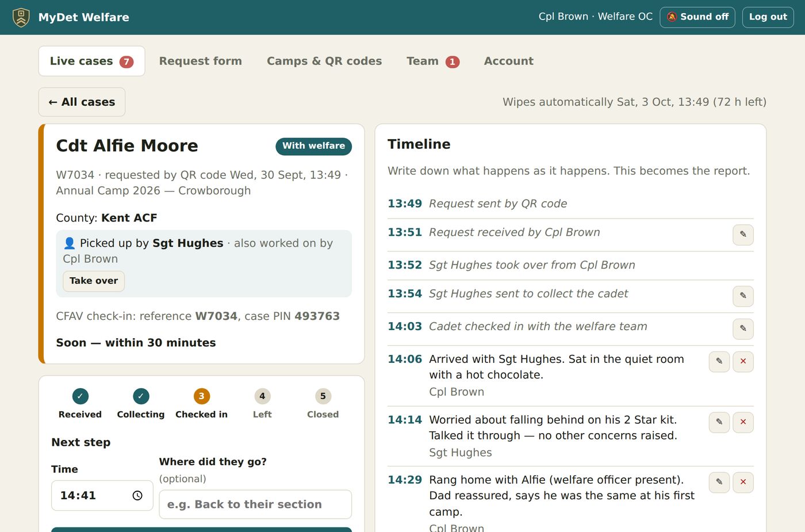The width and height of the screenshot is (805, 532).
Task: Click the MyDet Welfare shield logo
Action: (x=21, y=17)
